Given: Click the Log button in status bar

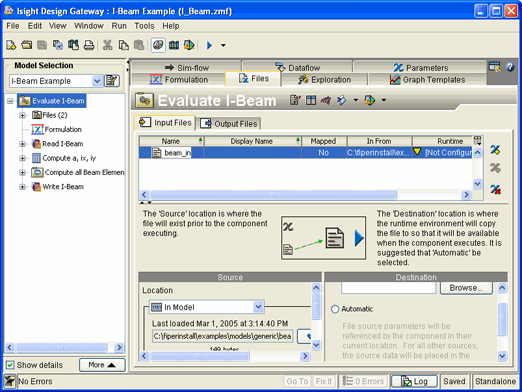Looking at the screenshot, I should click(x=414, y=381).
